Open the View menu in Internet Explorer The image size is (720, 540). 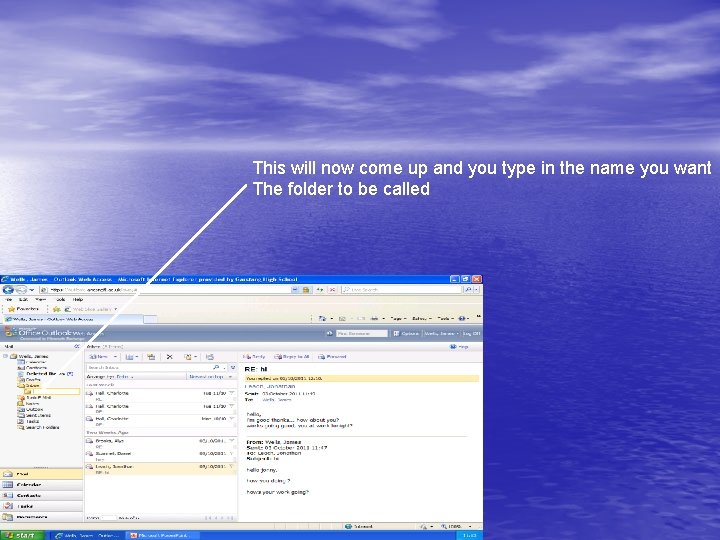[40, 299]
